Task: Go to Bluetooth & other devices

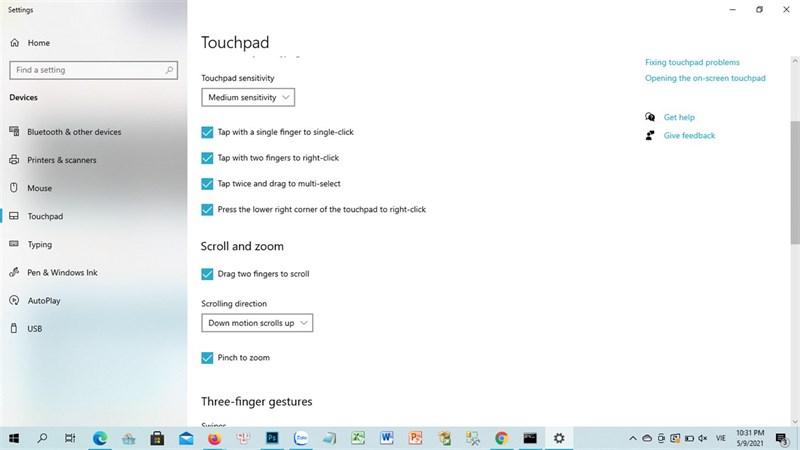Action: (74, 132)
